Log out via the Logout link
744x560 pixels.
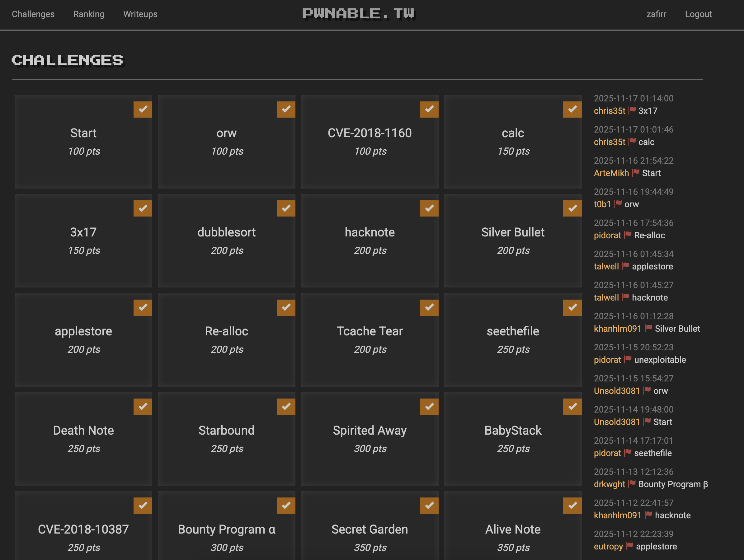pos(698,14)
